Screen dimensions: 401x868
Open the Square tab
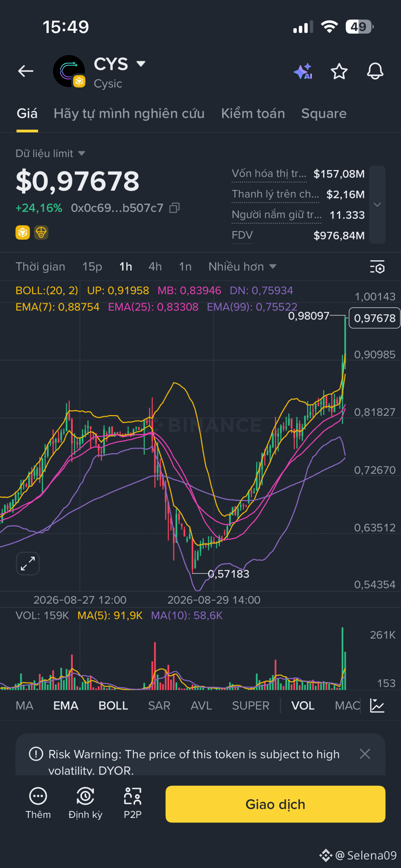[x=324, y=113]
